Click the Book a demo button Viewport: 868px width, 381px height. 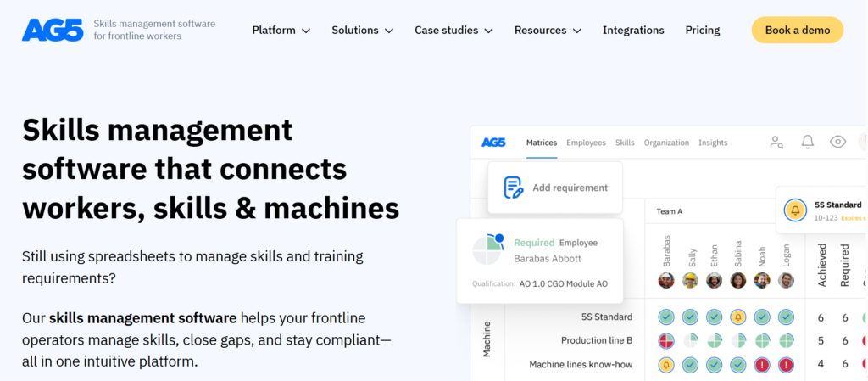[x=797, y=30]
